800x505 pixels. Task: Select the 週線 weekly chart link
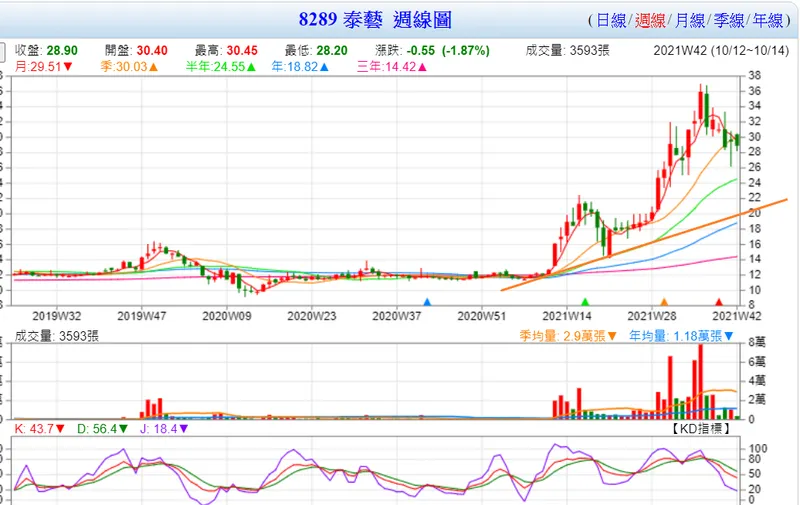pyautogui.click(x=650, y=20)
